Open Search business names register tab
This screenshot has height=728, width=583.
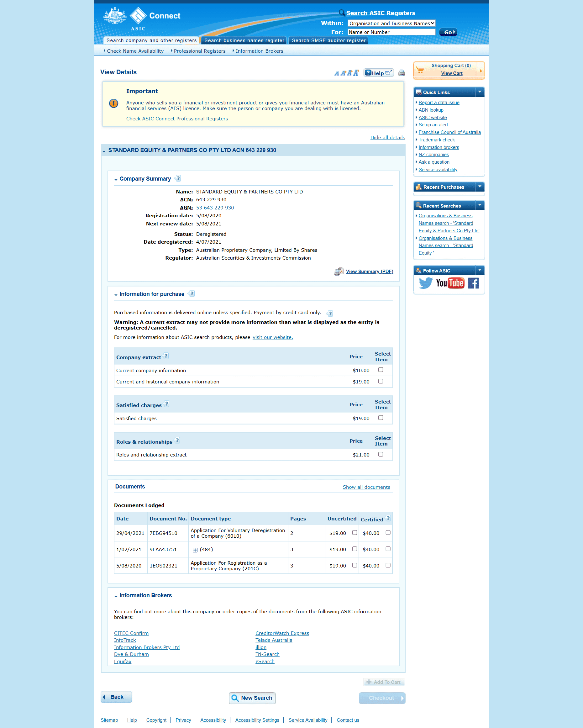click(x=244, y=40)
